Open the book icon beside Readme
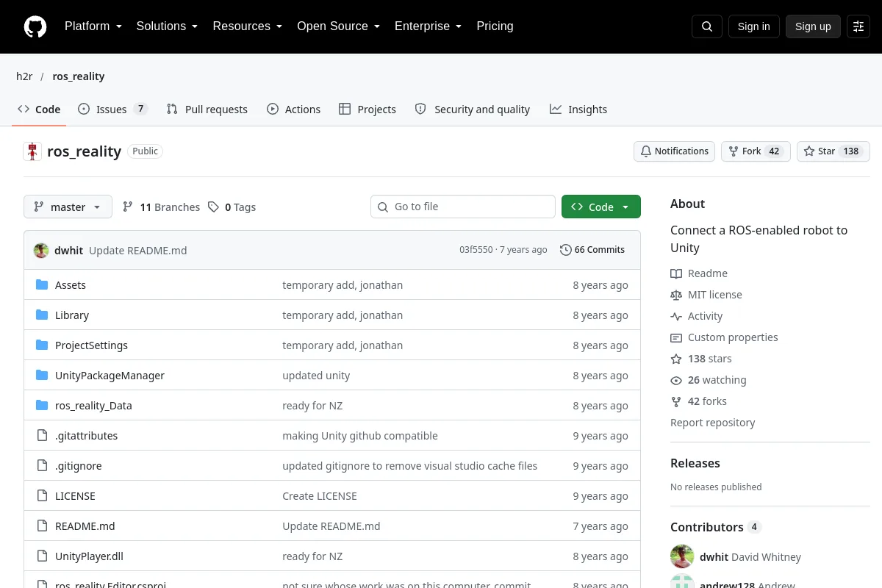The width and height of the screenshot is (882, 588). 676,273
